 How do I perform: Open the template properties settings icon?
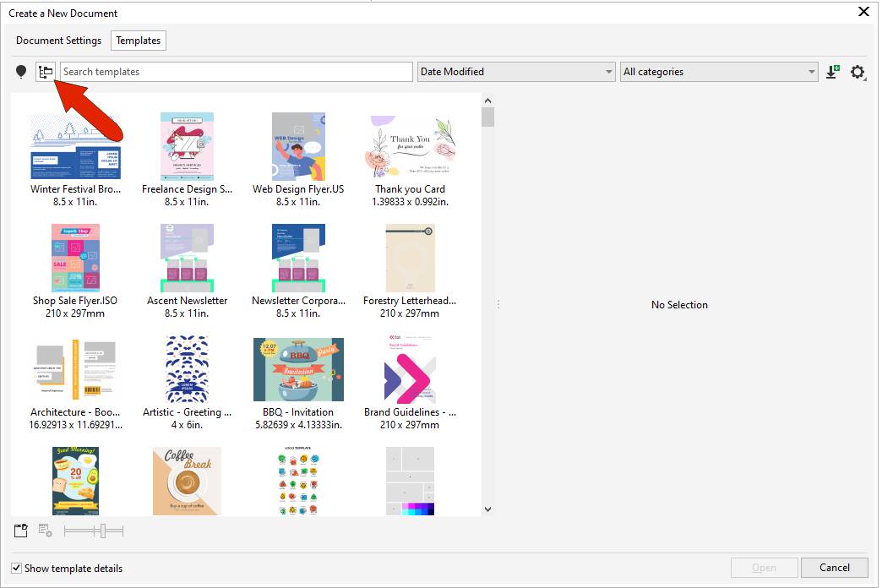click(46, 530)
